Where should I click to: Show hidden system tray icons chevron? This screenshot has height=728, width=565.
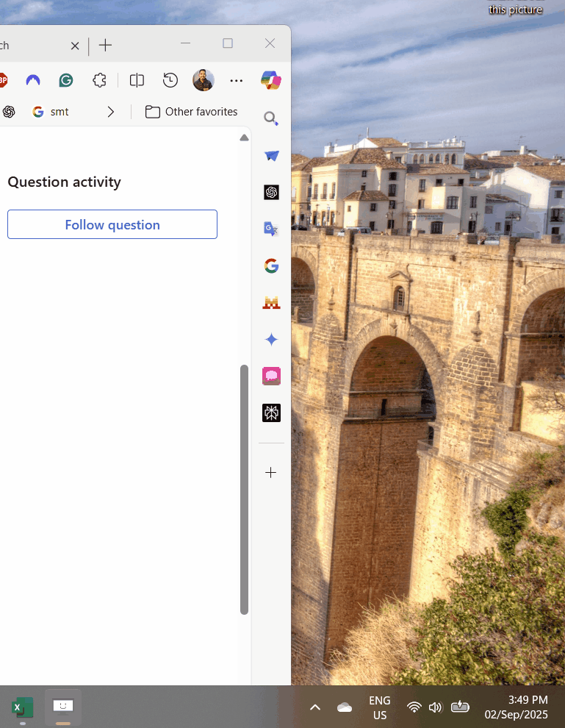(x=315, y=707)
